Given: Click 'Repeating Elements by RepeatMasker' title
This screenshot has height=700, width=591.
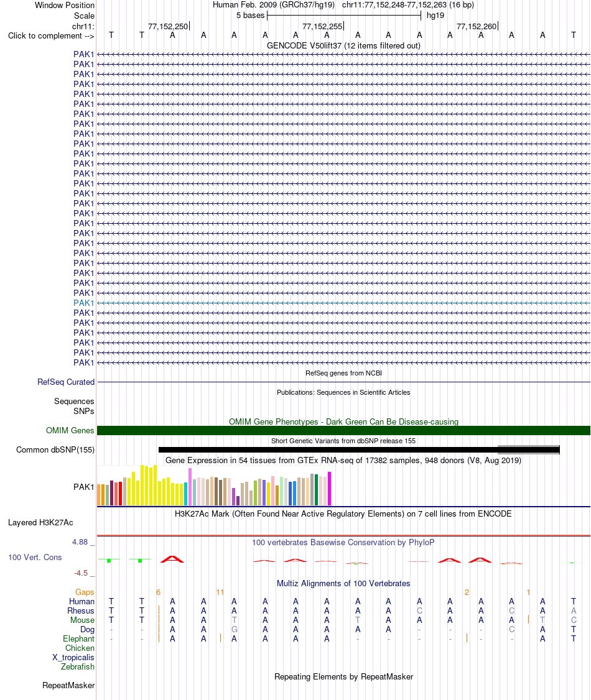Looking at the screenshot, I should [343, 677].
